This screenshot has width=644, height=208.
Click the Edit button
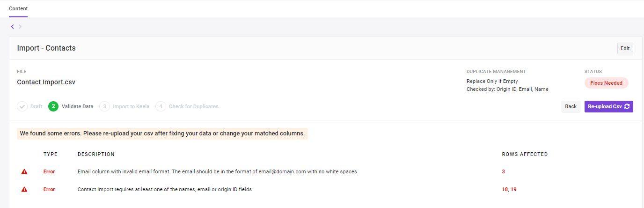625,48
